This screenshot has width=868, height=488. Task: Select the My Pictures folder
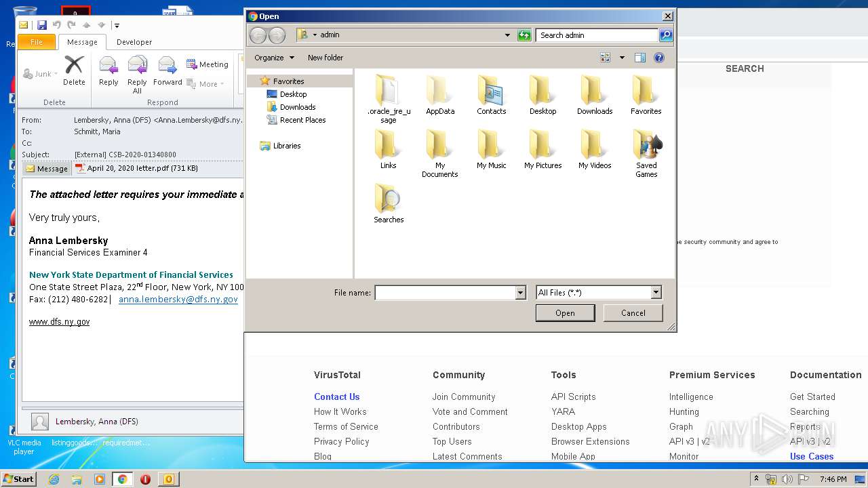542,149
